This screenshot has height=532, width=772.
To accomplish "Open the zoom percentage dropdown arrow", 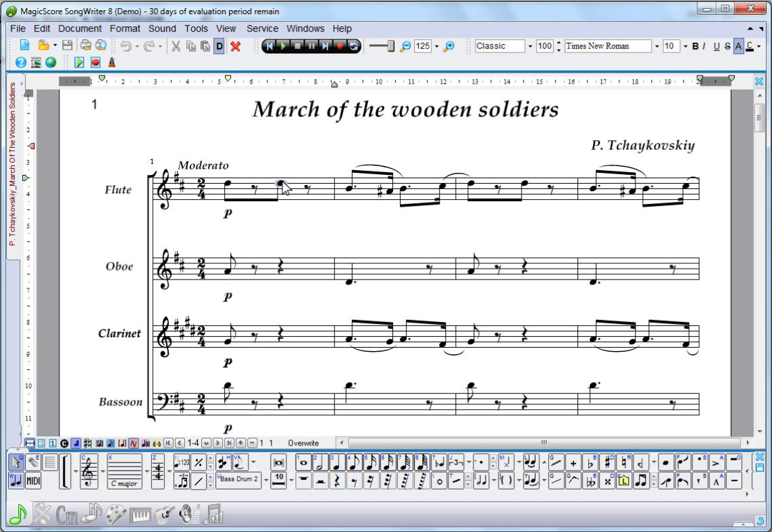I will point(437,47).
